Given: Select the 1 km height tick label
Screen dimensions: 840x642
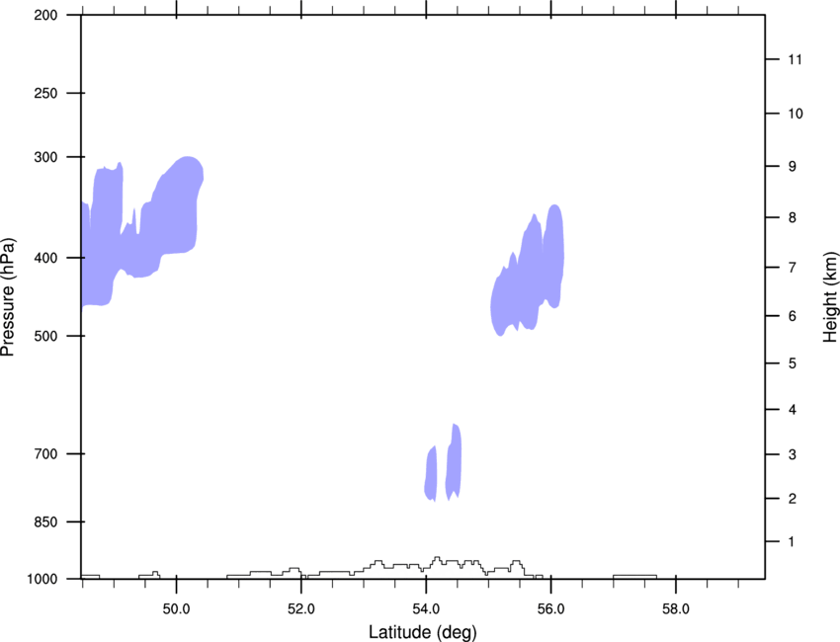Looking at the screenshot, I should (x=793, y=541).
